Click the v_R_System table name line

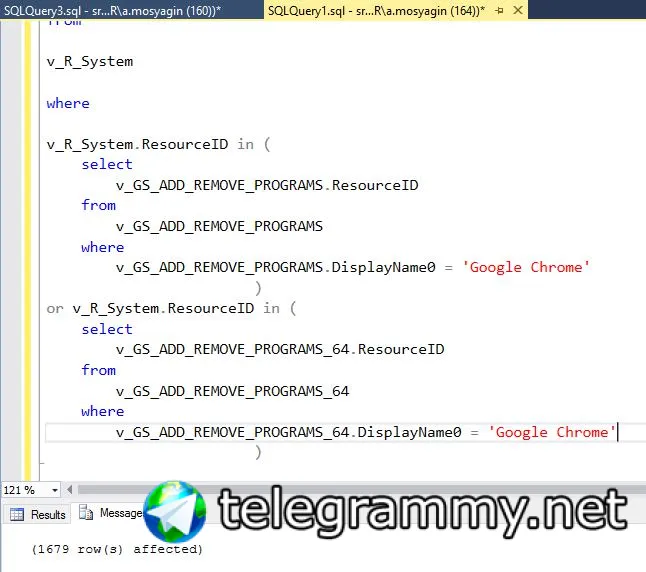pyautogui.click(x=90, y=62)
